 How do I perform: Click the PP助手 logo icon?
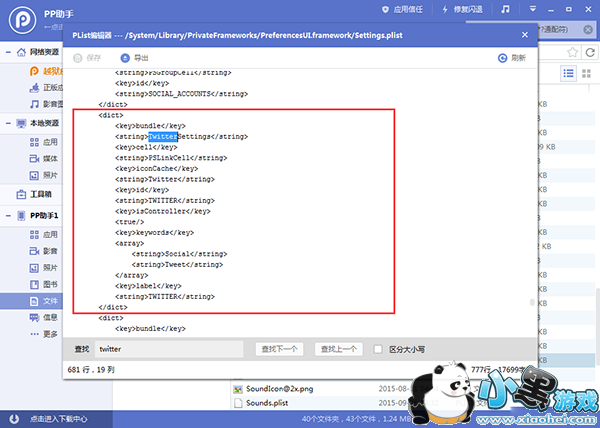(23, 20)
